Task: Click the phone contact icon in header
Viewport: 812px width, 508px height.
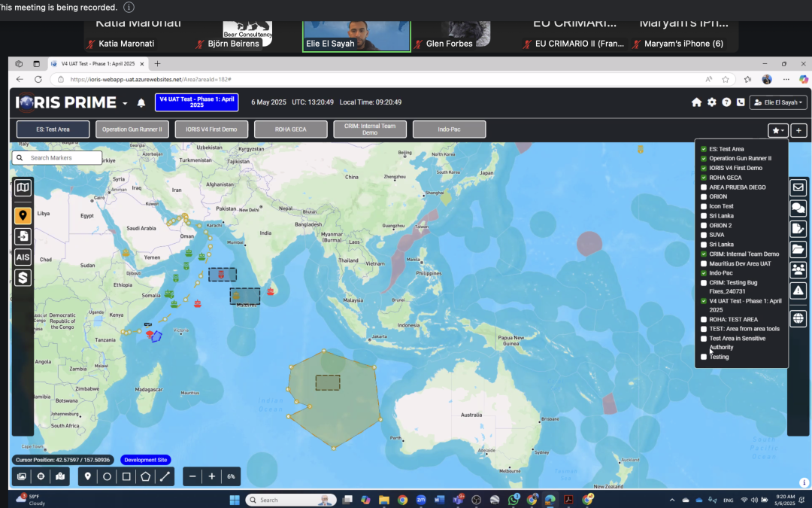Action: tap(741, 102)
